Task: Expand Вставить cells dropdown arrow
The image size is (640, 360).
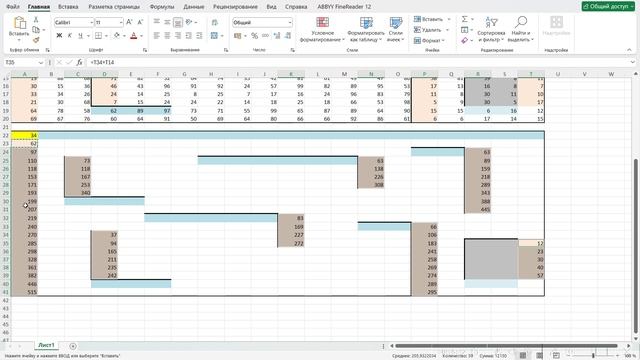Action: pyautogui.click(x=449, y=19)
